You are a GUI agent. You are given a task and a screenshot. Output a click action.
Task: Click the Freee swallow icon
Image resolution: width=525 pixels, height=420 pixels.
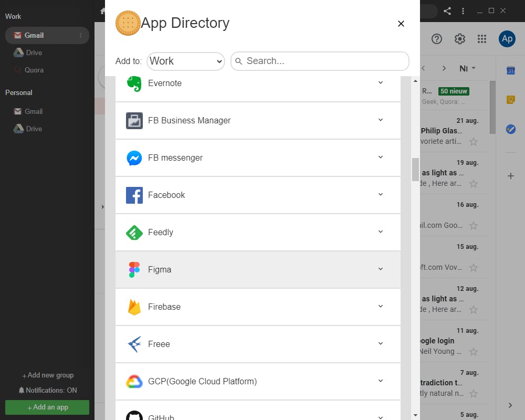tap(134, 344)
